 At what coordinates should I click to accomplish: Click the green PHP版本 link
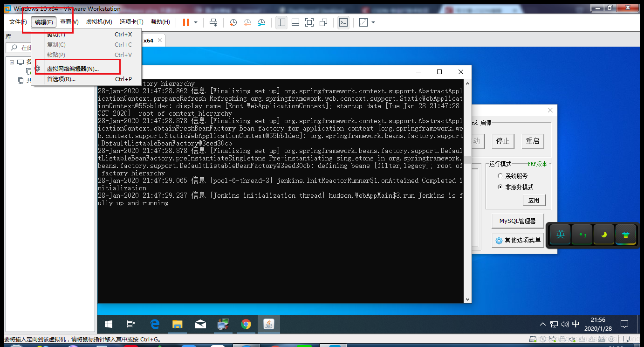(537, 164)
